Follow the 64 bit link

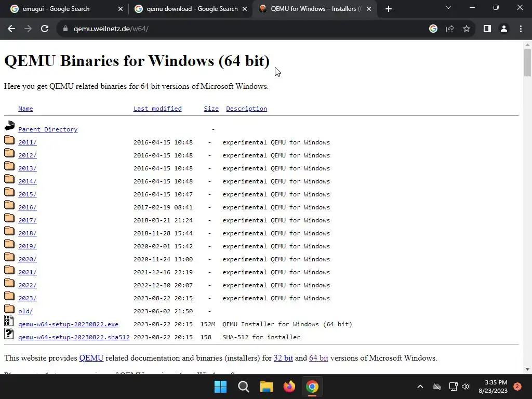pyautogui.click(x=318, y=358)
